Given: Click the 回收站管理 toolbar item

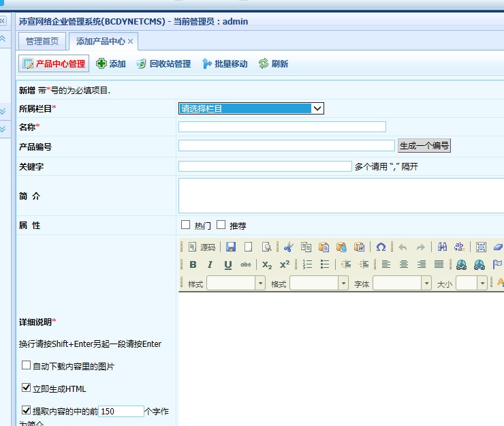Looking at the screenshot, I should (x=163, y=64).
